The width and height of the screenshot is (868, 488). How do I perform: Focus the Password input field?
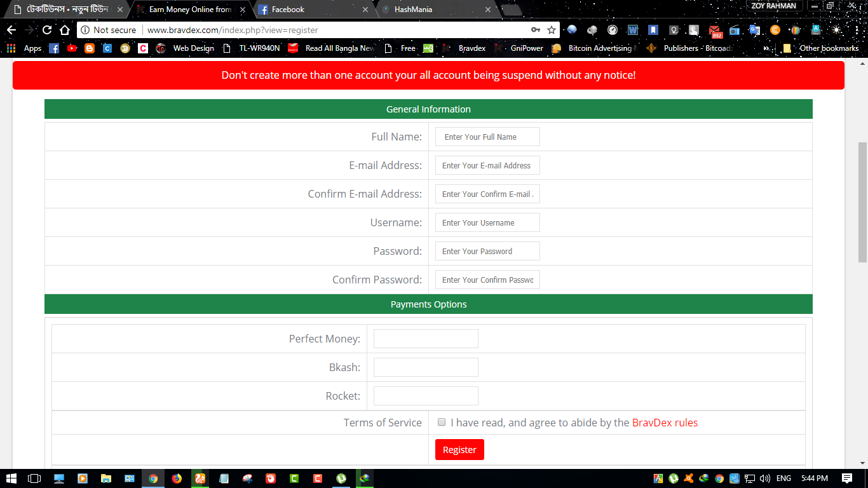487,251
